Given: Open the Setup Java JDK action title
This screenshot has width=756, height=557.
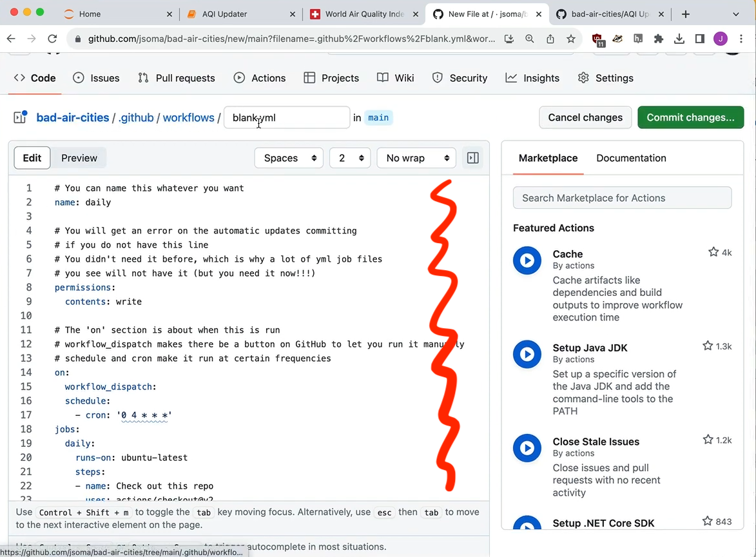Looking at the screenshot, I should (590, 347).
